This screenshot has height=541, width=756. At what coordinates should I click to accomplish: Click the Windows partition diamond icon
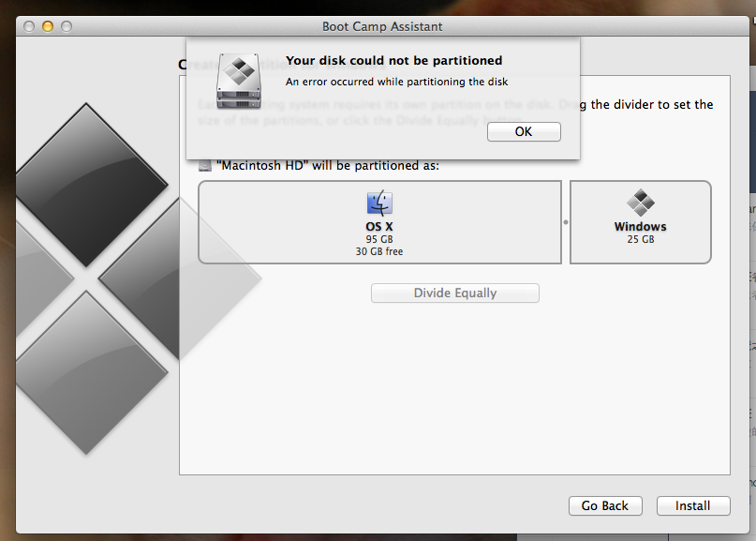[x=640, y=203]
